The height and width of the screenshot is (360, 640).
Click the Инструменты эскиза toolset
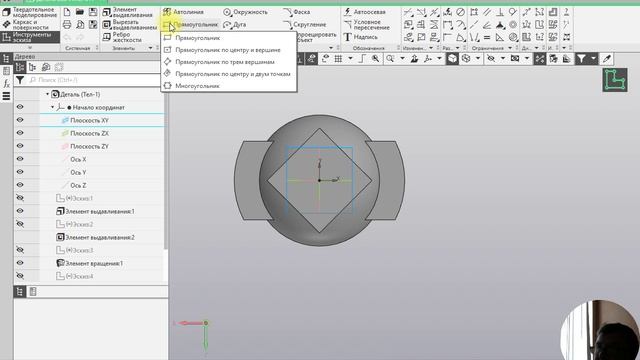point(30,37)
